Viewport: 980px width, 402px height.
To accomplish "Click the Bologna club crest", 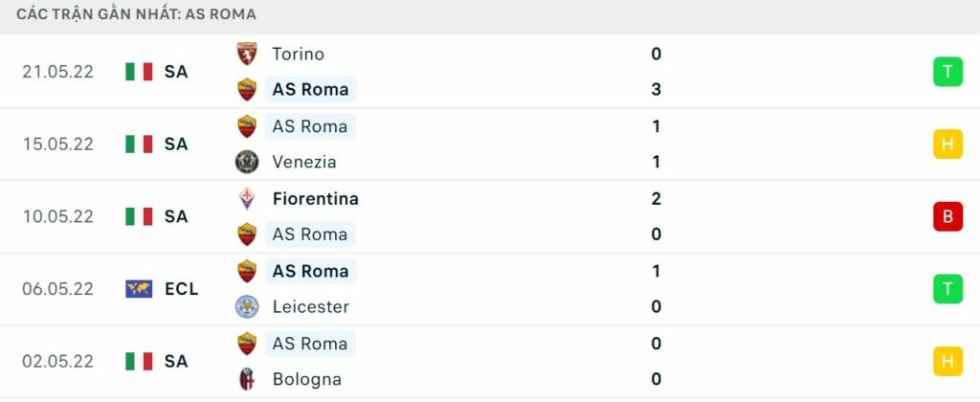I will pos(247,379).
